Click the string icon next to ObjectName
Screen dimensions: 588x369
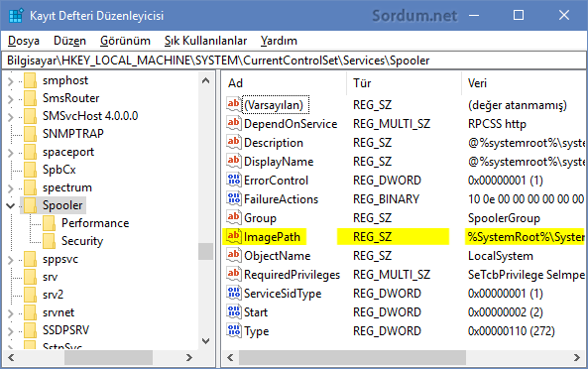pyautogui.click(x=233, y=255)
